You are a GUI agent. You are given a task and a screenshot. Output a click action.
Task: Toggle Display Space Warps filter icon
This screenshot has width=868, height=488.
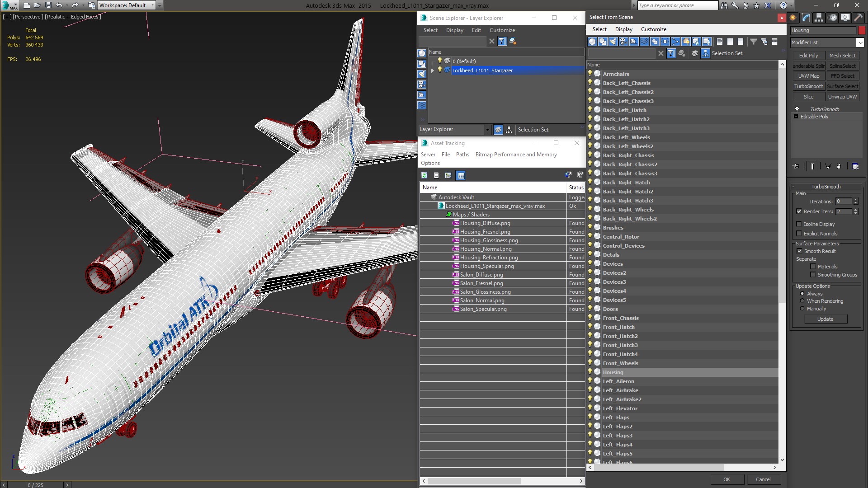[x=644, y=42]
